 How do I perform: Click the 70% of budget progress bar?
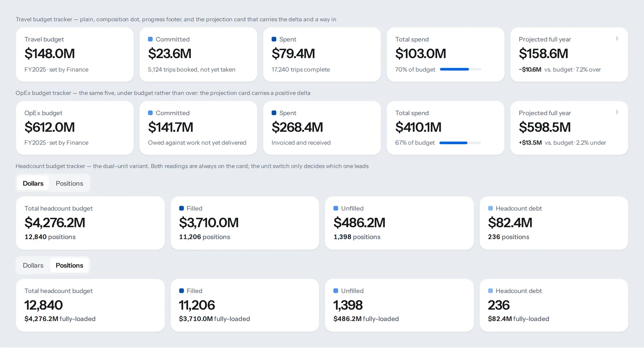460,69
